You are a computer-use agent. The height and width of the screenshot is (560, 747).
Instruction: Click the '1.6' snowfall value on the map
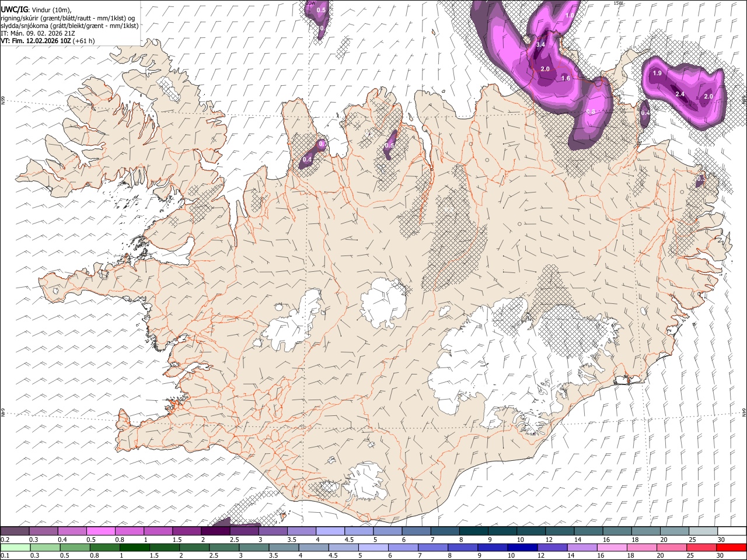[x=566, y=78]
